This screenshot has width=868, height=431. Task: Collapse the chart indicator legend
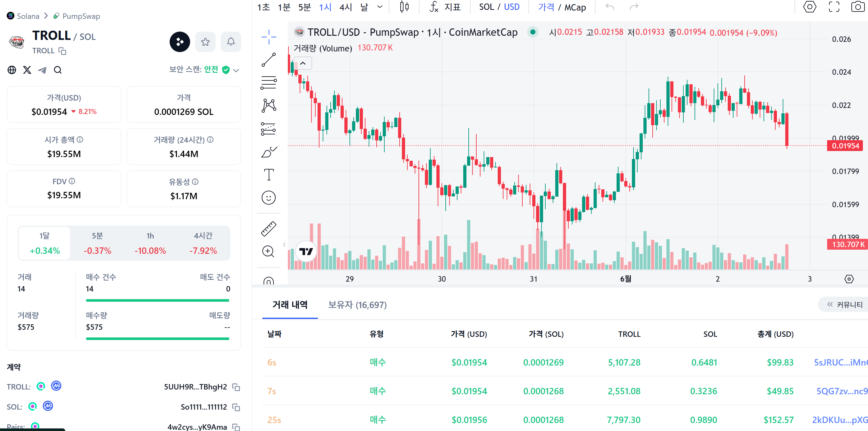tap(303, 63)
